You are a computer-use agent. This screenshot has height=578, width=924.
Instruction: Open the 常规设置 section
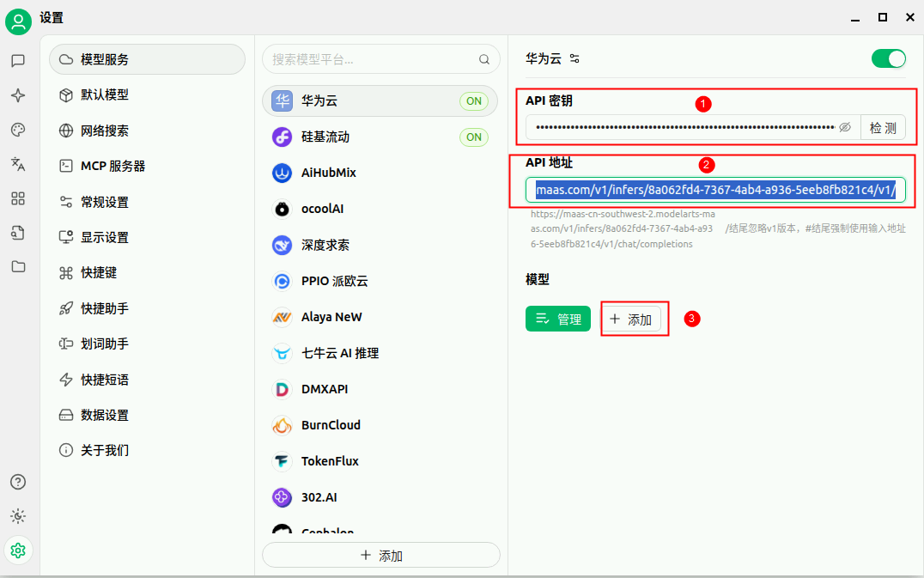(x=148, y=202)
